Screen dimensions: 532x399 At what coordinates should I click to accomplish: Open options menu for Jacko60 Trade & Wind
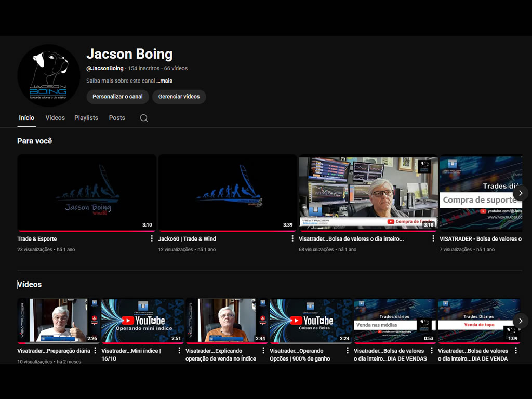coord(292,238)
